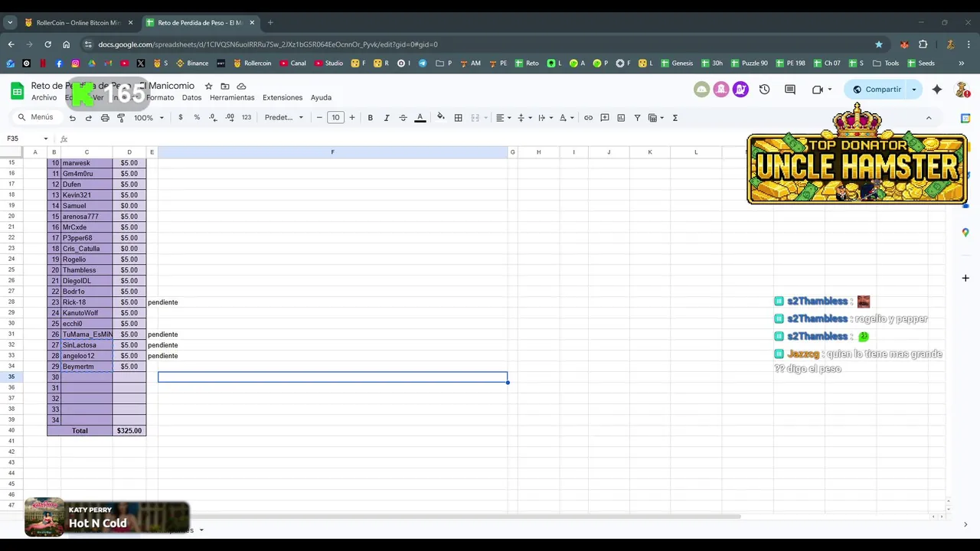Image resolution: width=980 pixels, height=551 pixels.
Task: Search menus in Menús box
Action: click(36, 117)
